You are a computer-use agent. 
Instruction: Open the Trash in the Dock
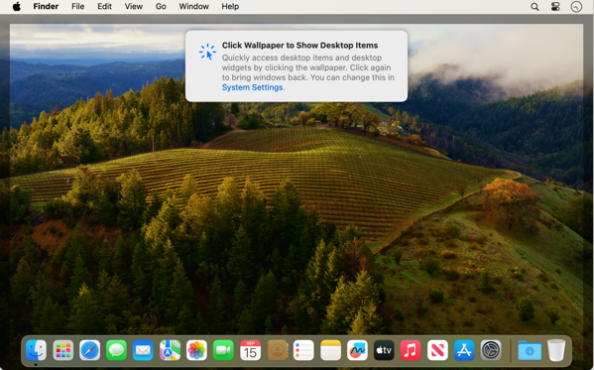[x=556, y=350]
